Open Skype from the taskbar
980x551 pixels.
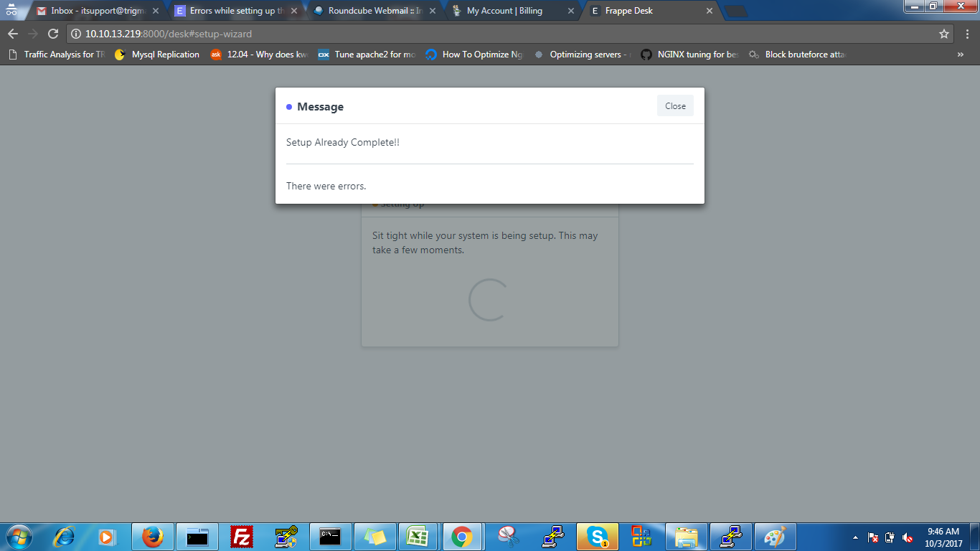point(597,537)
